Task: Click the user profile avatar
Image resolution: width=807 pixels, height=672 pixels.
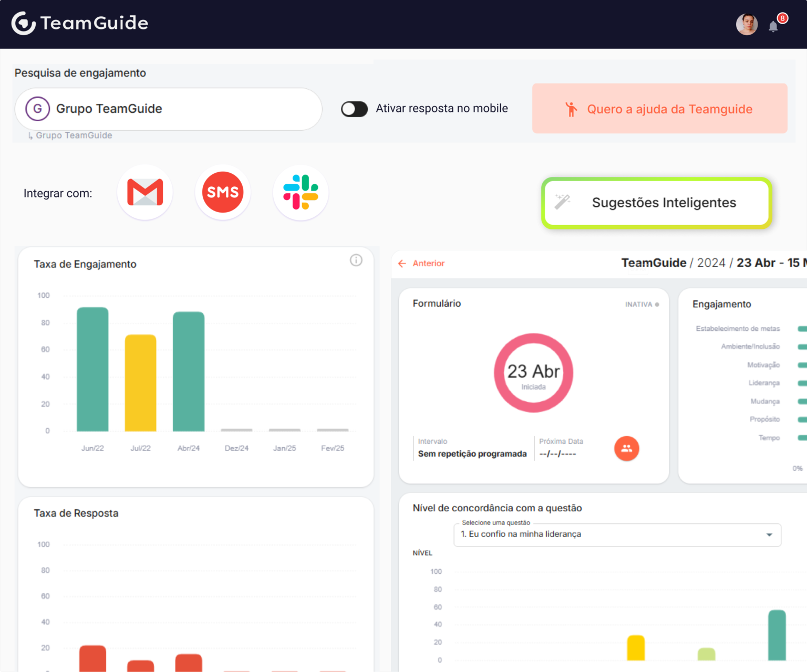Action: click(747, 24)
